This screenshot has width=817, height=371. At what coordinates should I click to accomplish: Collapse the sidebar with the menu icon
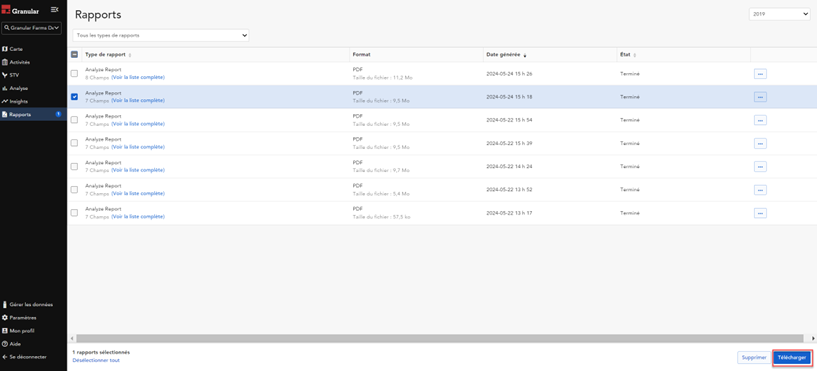[x=55, y=10]
